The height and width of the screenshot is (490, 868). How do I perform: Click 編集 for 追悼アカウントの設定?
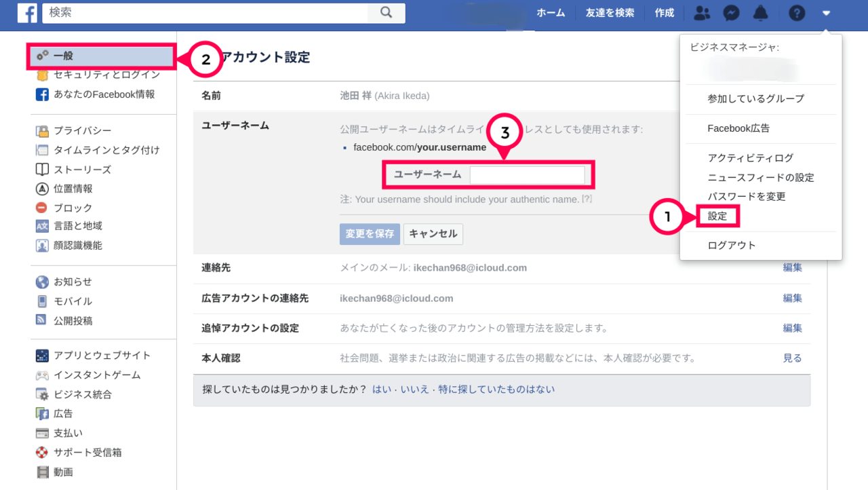(793, 328)
